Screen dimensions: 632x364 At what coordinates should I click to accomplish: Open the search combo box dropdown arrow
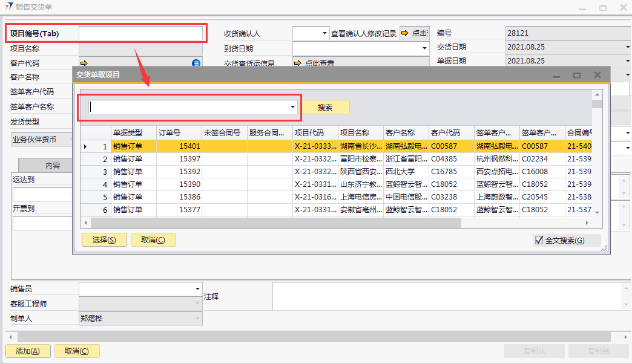coord(293,107)
